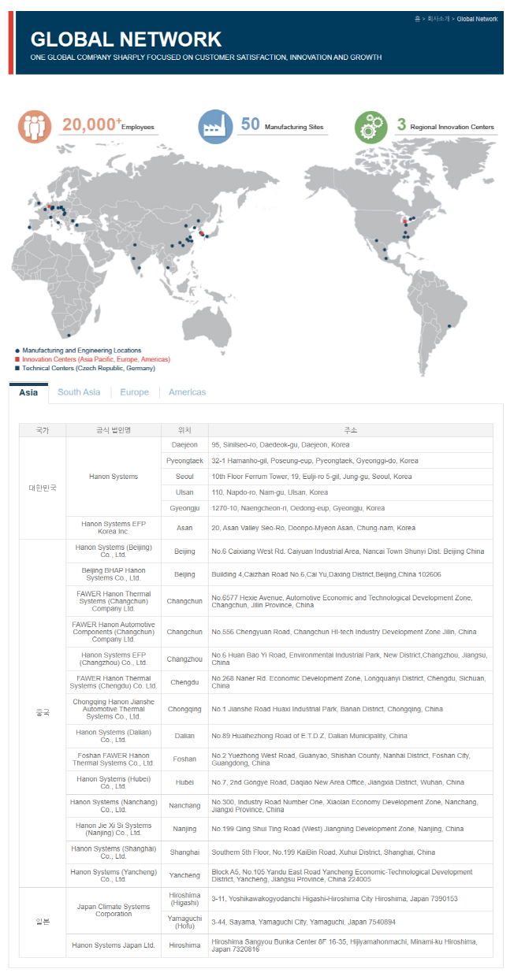Switch to the South Asia tab
The height and width of the screenshot is (980, 525).
(x=79, y=392)
